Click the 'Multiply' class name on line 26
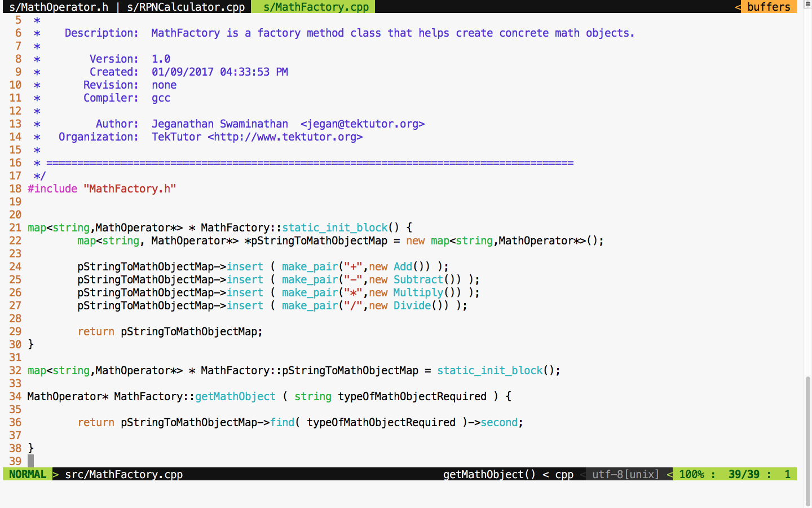 click(x=418, y=292)
